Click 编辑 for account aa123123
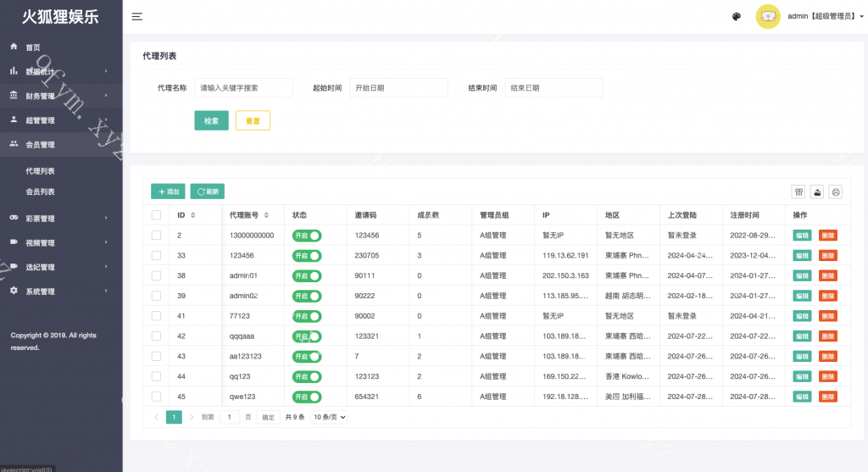The width and height of the screenshot is (868, 472). tap(802, 357)
